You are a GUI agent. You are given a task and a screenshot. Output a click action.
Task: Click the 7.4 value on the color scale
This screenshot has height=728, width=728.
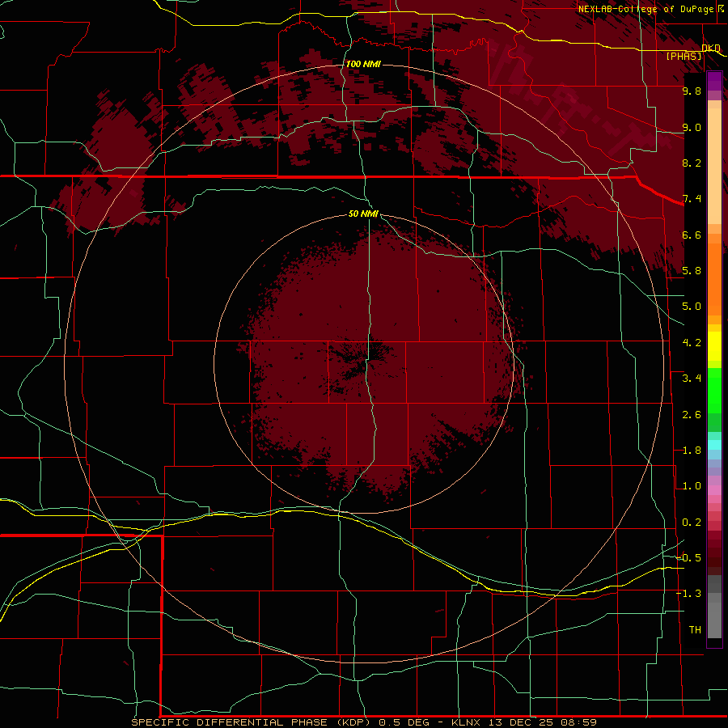click(x=692, y=199)
